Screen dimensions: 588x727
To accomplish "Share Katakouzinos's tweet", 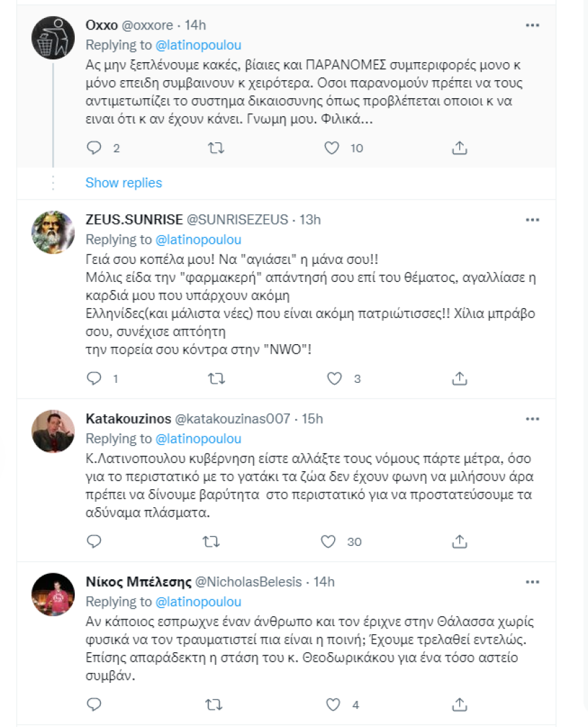I will tap(459, 542).
